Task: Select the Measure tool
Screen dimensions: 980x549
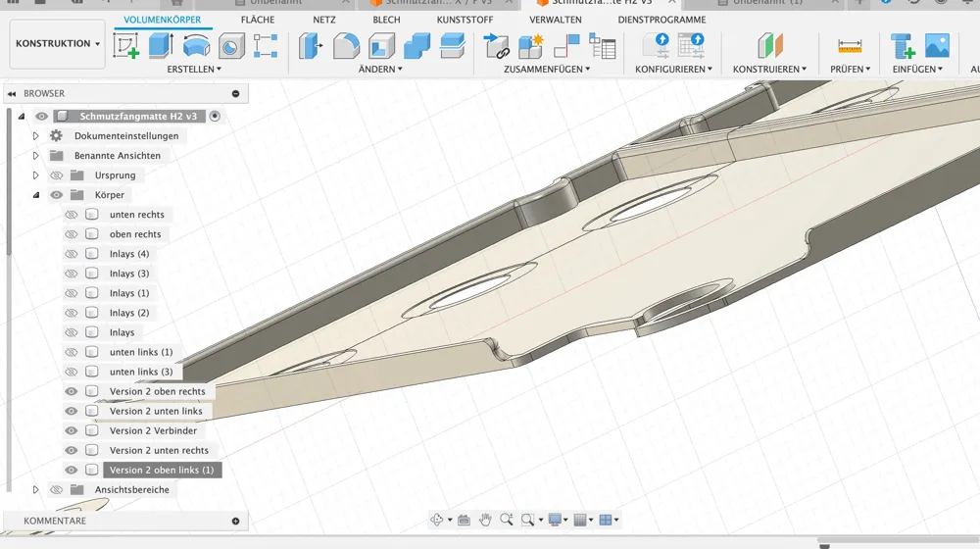Action: tap(850, 46)
